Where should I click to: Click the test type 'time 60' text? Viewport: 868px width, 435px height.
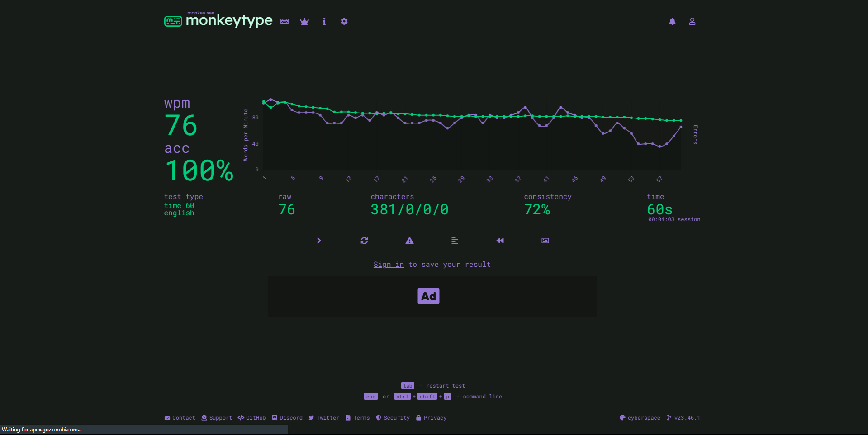(179, 205)
